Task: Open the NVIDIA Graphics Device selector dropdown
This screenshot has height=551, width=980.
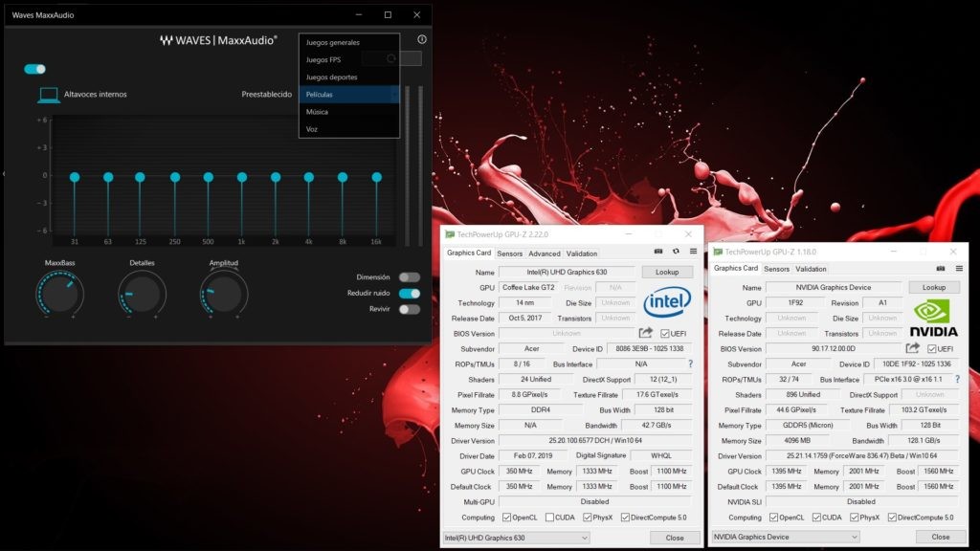Action: point(786,537)
